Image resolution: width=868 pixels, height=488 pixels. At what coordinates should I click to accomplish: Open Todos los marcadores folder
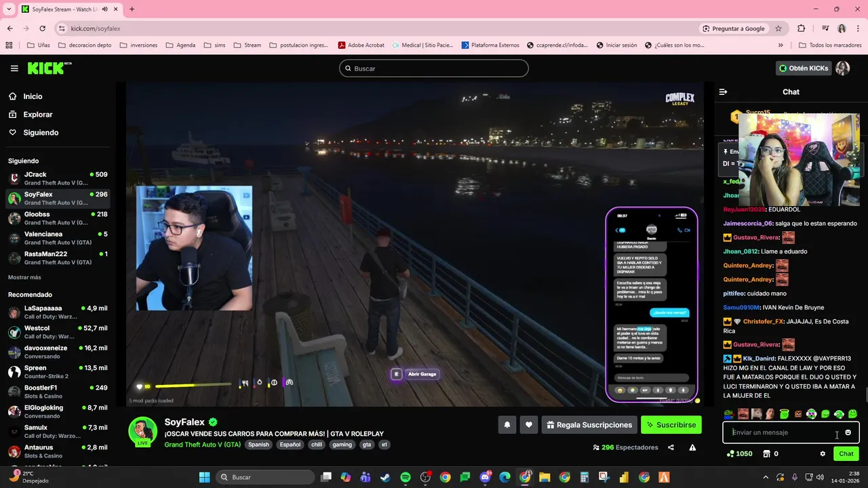831,45
